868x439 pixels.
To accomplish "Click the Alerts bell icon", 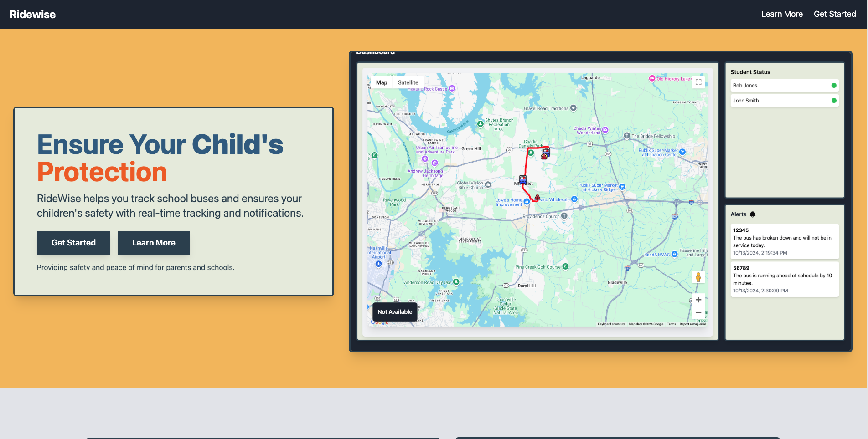I will [753, 214].
